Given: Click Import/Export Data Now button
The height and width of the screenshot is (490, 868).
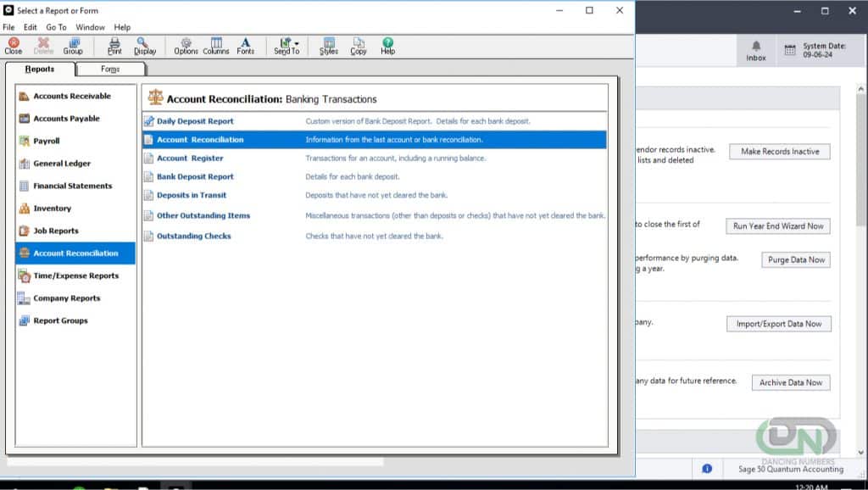Looking at the screenshot, I should (779, 324).
